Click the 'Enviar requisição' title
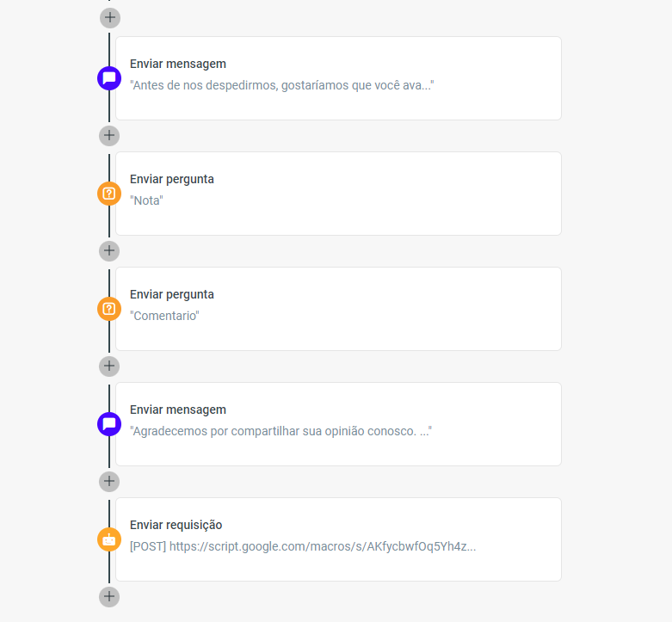 click(176, 525)
